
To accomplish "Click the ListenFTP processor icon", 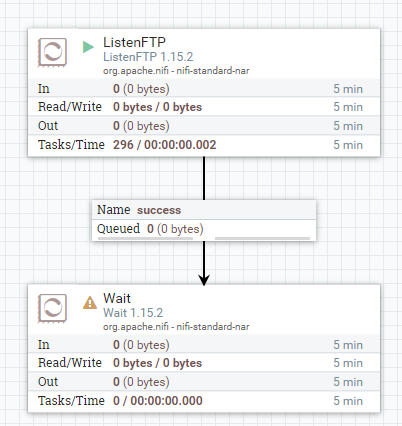I will (x=52, y=52).
